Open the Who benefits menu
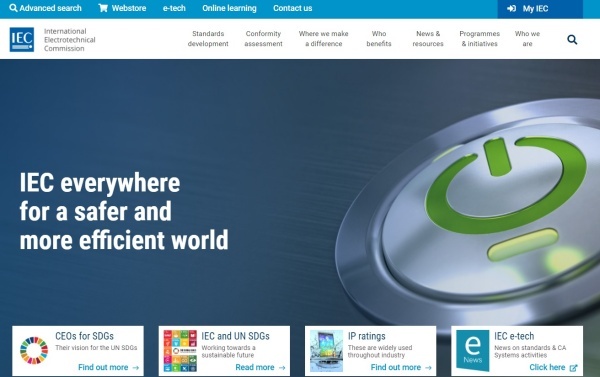Screen dimensions: 600x377 pyautogui.click(x=379, y=39)
